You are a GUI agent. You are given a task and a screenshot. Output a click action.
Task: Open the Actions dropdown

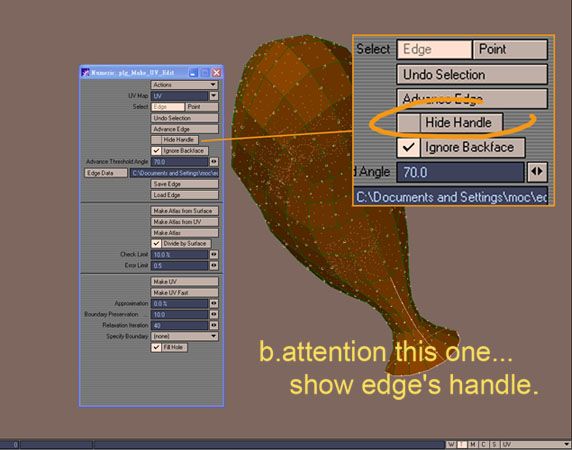(185, 85)
